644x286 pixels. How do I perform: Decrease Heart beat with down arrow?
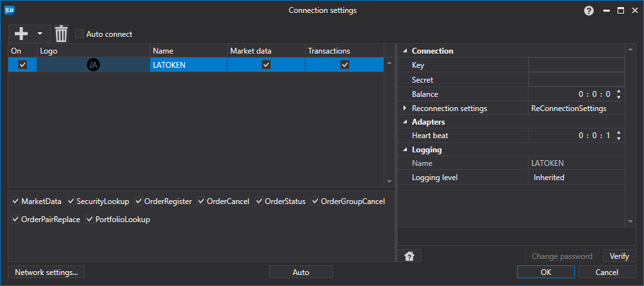pyautogui.click(x=618, y=138)
